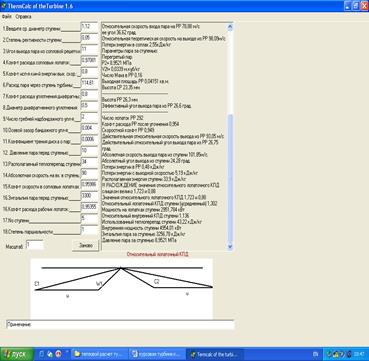Switch to Word document taskbar item
The width and height of the screenshot is (369, 361).
point(157,354)
